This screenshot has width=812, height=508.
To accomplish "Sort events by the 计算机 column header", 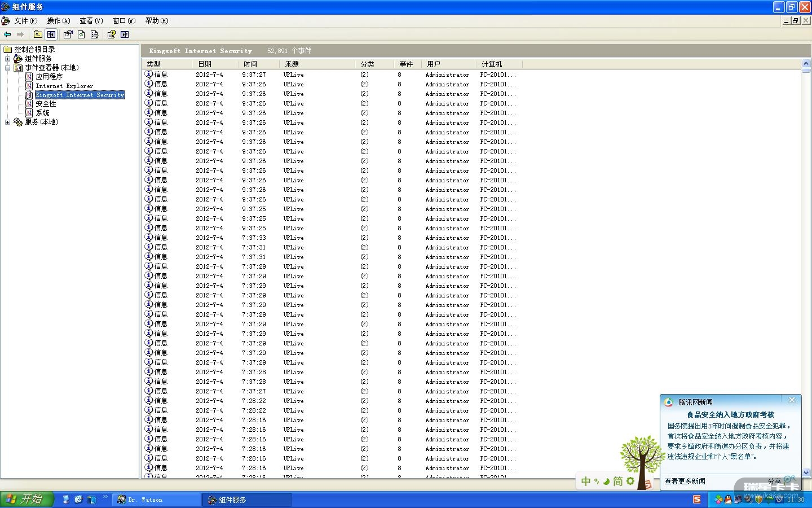I will click(500, 64).
